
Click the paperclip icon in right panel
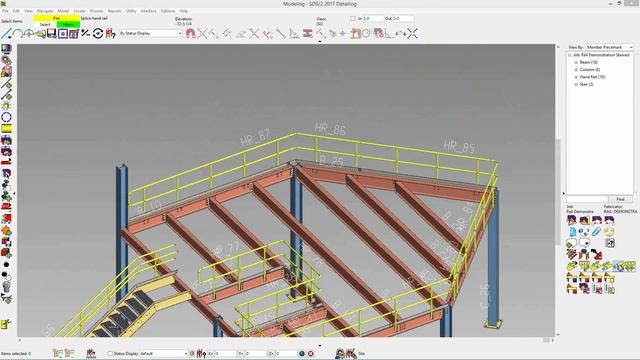[x=597, y=232]
